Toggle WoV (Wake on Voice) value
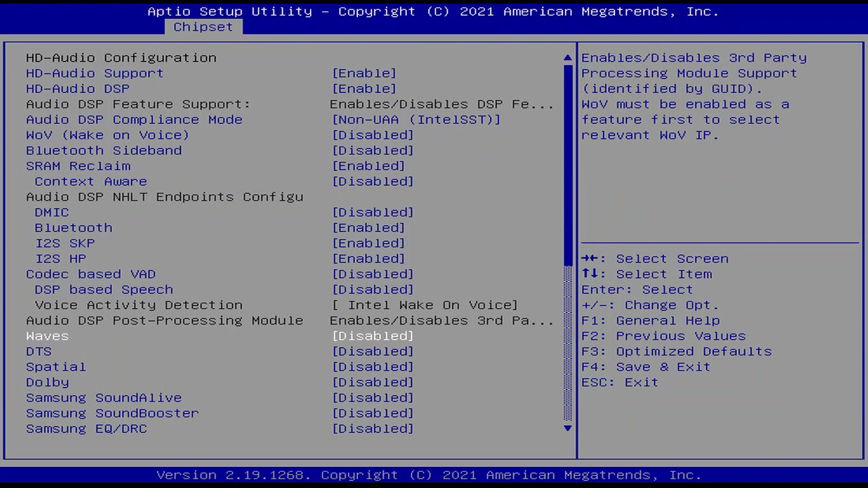The image size is (868, 488). [373, 135]
